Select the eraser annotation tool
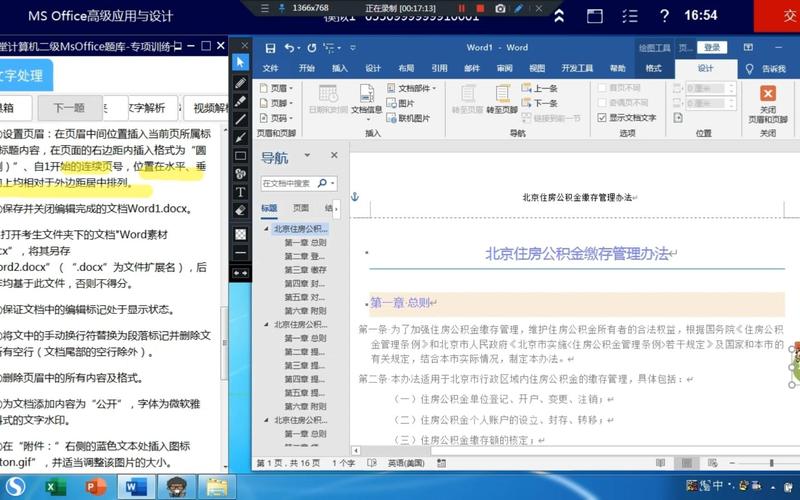The image size is (800, 500). tap(240, 210)
